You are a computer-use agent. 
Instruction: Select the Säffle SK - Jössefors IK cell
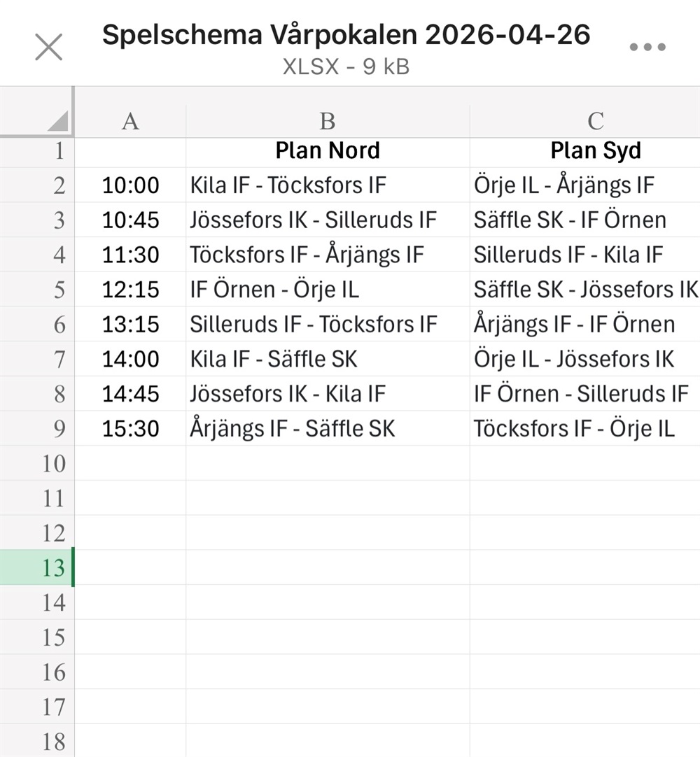585,289
